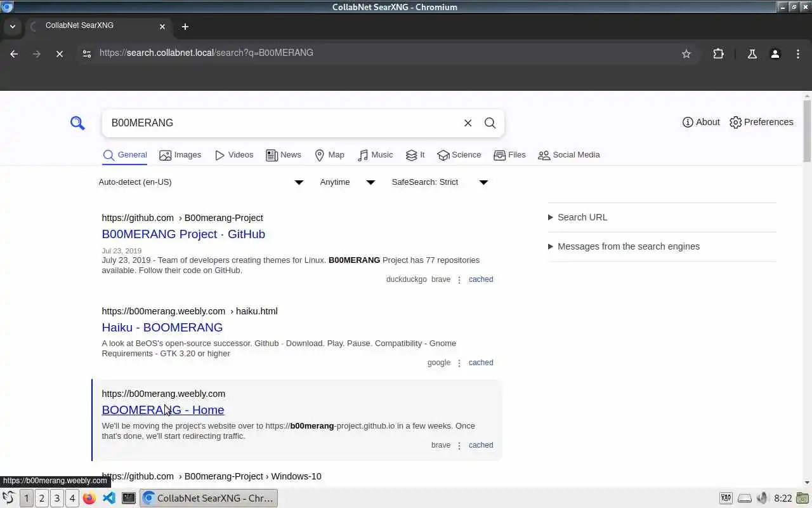The height and width of the screenshot is (508, 812).
Task: Click the 'duckduckgo' engine label
Action: click(x=407, y=279)
